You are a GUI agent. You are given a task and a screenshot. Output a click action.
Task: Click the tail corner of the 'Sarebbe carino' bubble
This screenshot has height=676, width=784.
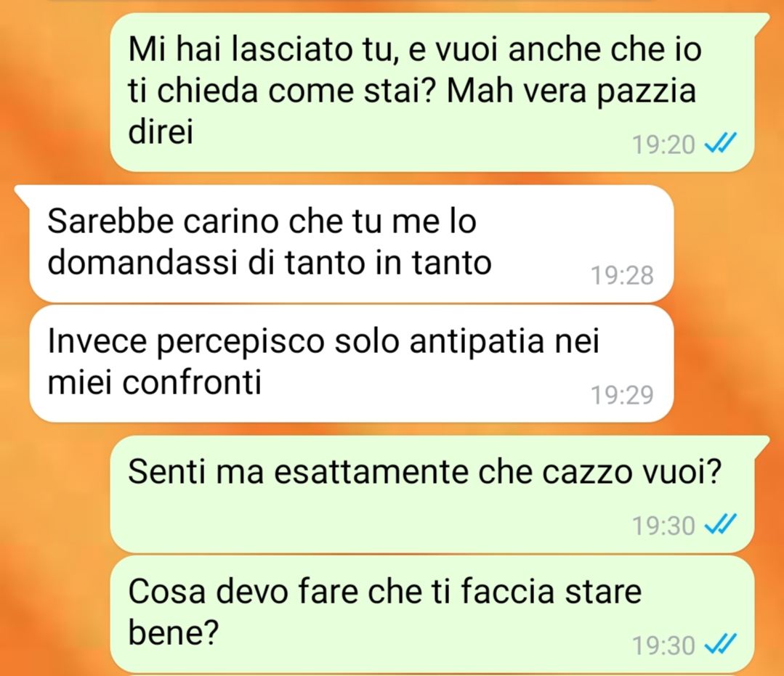pyautogui.click(x=22, y=193)
